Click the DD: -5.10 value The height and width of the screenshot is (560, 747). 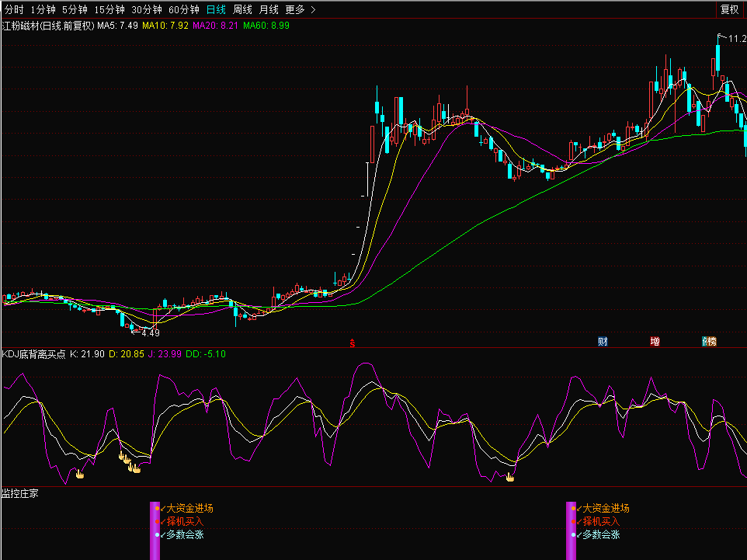[x=206, y=354]
